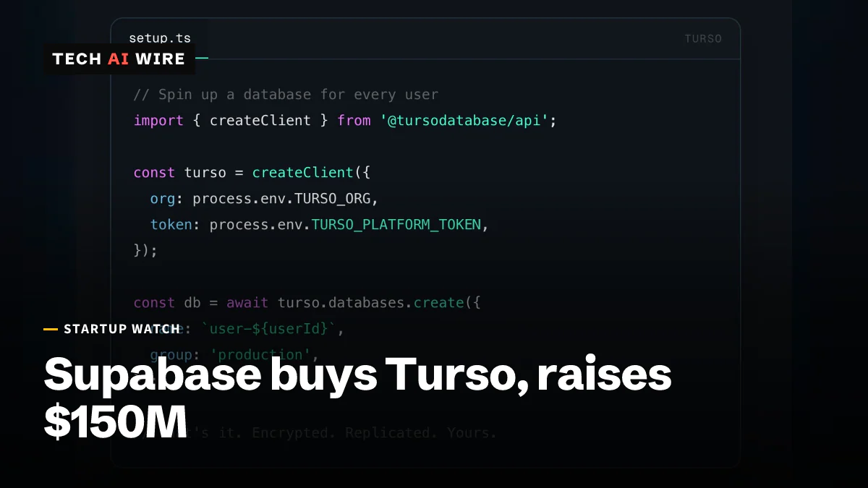Click the import line with '@tursodatabase/api'
Image resolution: width=868 pixels, height=488 pixels.
[x=346, y=121]
